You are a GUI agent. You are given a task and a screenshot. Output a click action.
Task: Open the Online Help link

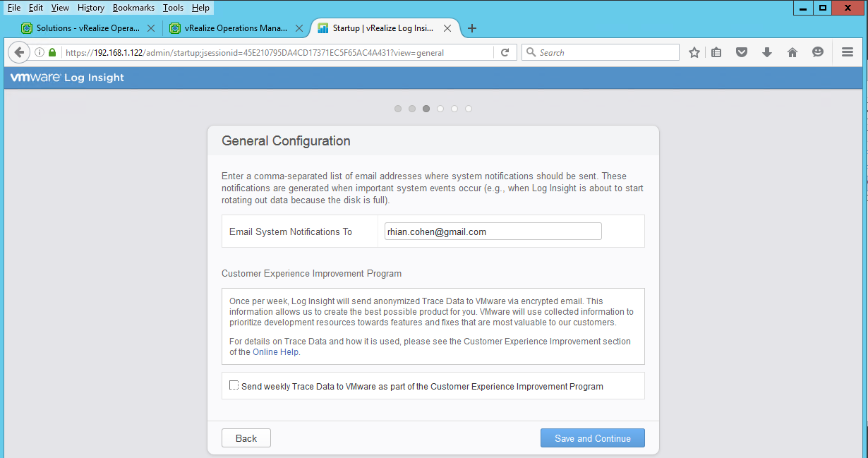point(275,352)
